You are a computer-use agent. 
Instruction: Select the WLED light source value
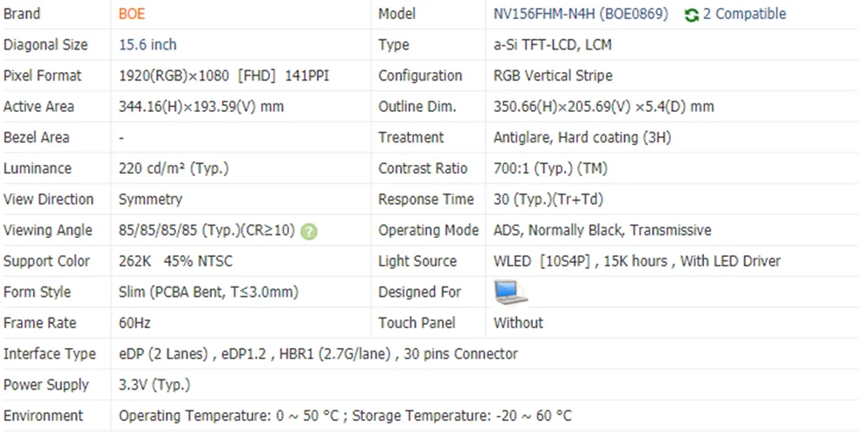[636, 261]
